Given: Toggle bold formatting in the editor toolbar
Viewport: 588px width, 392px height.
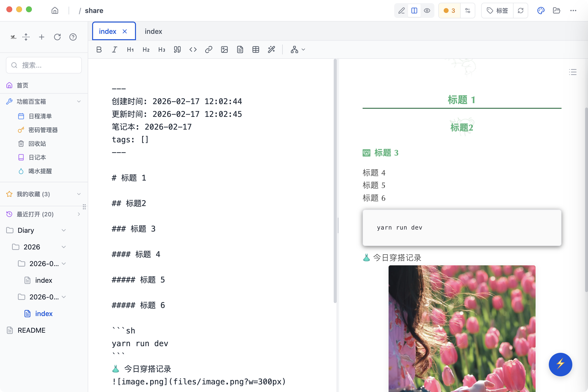Looking at the screenshot, I should [x=99, y=49].
